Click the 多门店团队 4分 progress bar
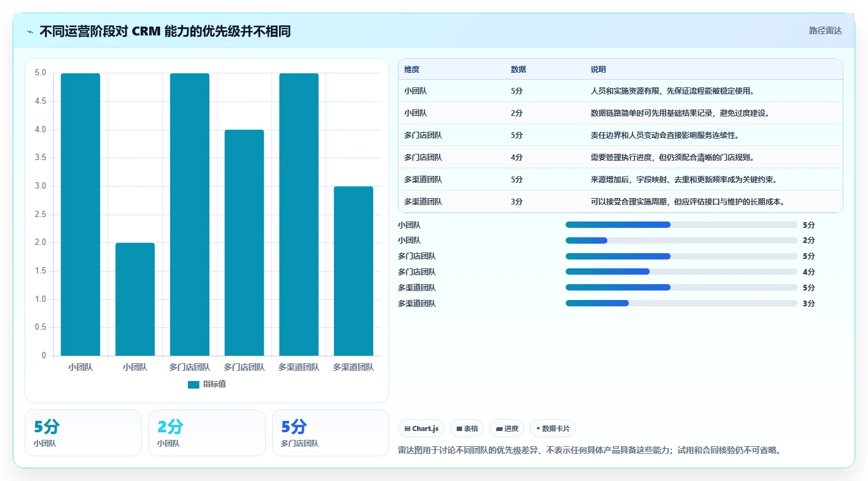The height and width of the screenshot is (481, 868). tap(681, 272)
